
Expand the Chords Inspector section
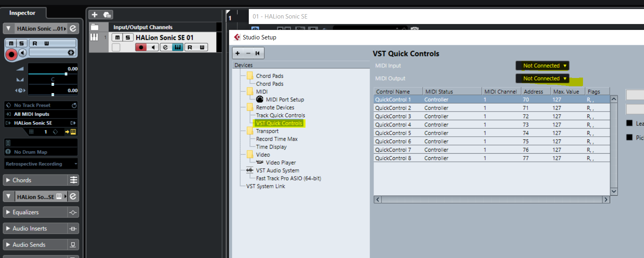tap(8, 180)
